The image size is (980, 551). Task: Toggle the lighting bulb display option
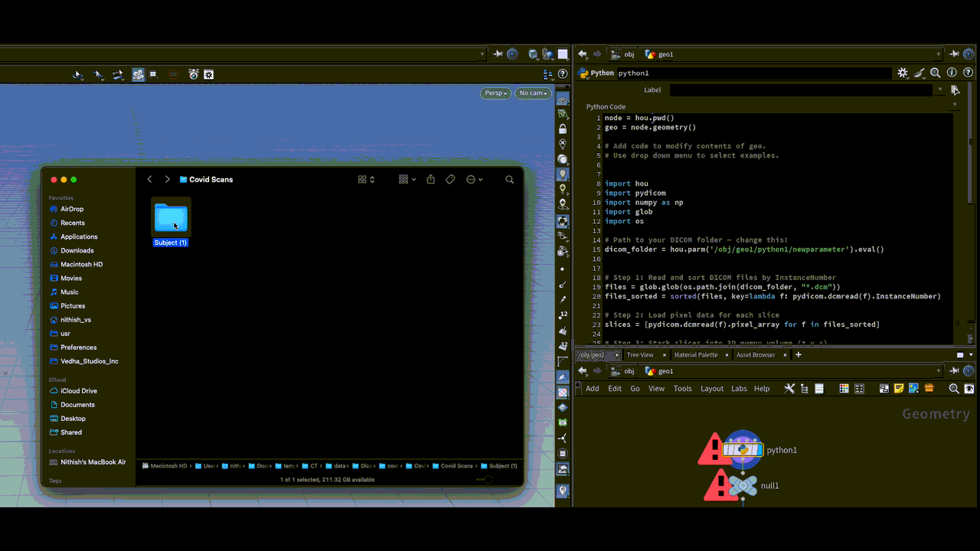[563, 174]
